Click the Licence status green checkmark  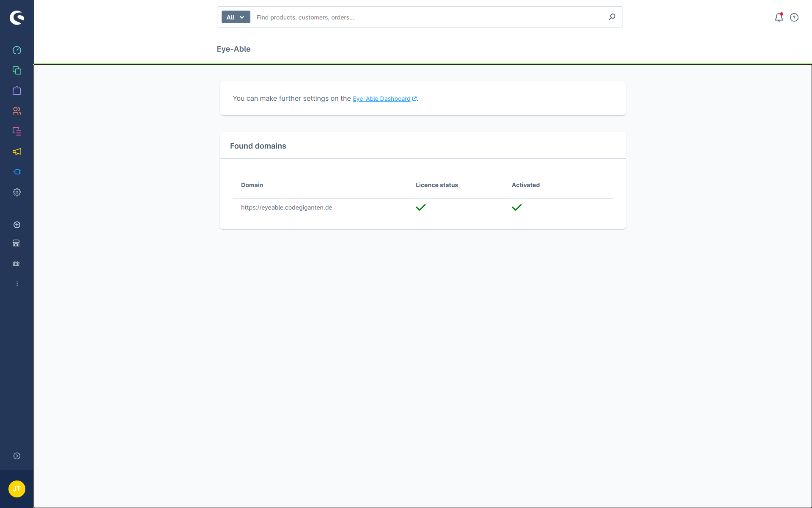421,207
